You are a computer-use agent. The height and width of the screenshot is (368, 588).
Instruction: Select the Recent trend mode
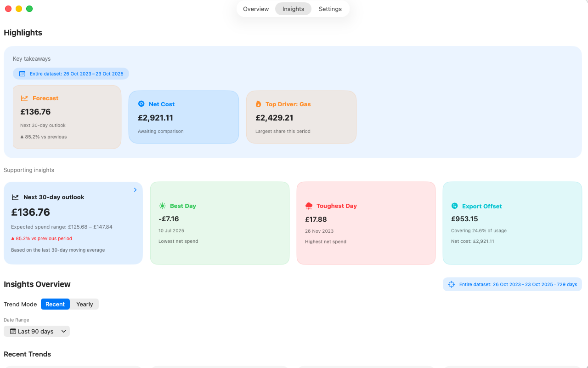point(55,304)
